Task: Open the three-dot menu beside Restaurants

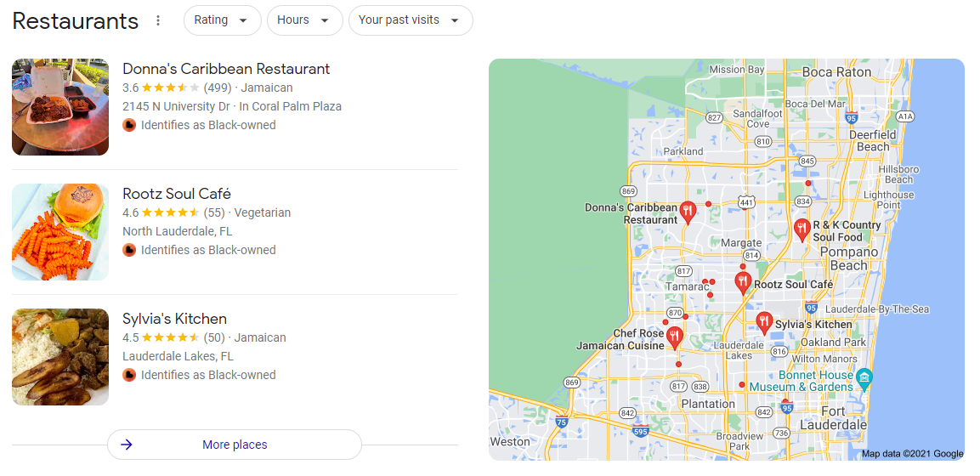Action: point(158,20)
